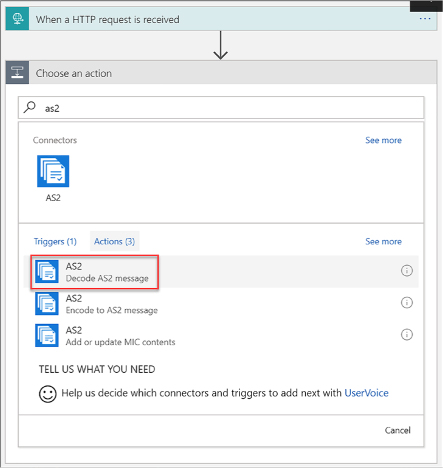The height and width of the screenshot is (468, 443).
Task: Cancel the action selection
Action: coord(397,430)
